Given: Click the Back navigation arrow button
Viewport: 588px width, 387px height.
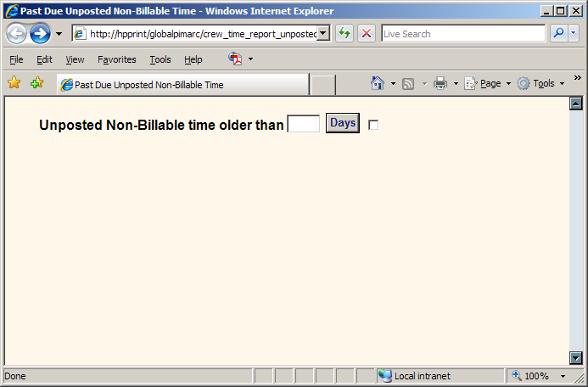Looking at the screenshot, I should 16,34.
